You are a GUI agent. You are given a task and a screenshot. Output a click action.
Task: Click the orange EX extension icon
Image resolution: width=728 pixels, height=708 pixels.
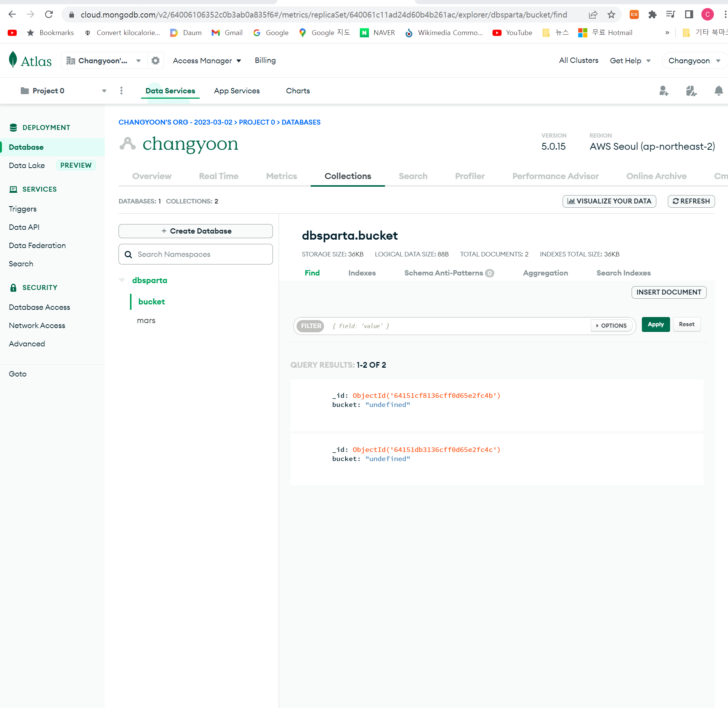(634, 14)
